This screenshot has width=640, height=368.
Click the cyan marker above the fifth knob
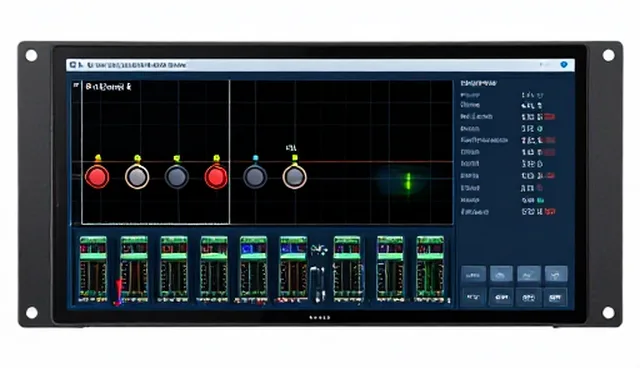point(256,158)
